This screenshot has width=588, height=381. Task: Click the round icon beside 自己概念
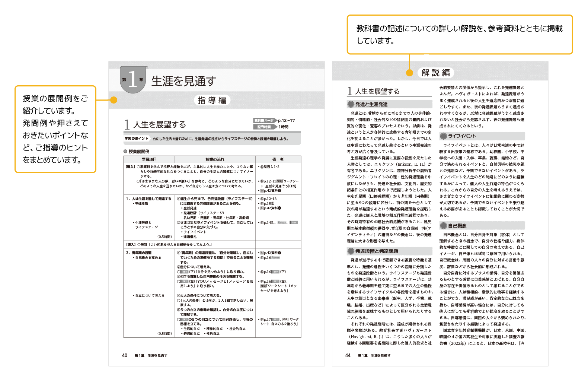443,226
